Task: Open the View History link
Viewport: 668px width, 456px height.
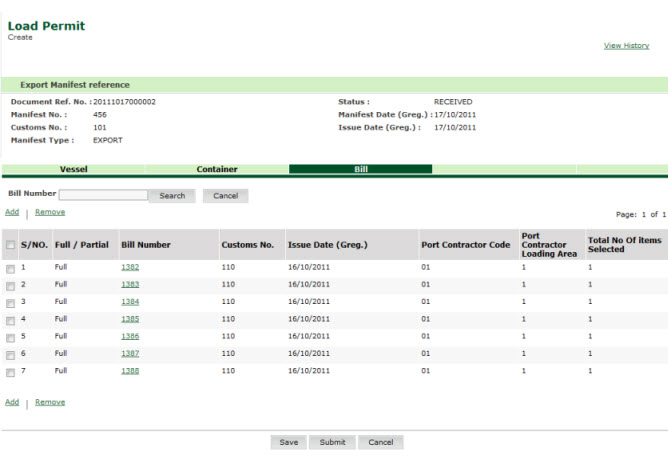Action: [x=626, y=45]
